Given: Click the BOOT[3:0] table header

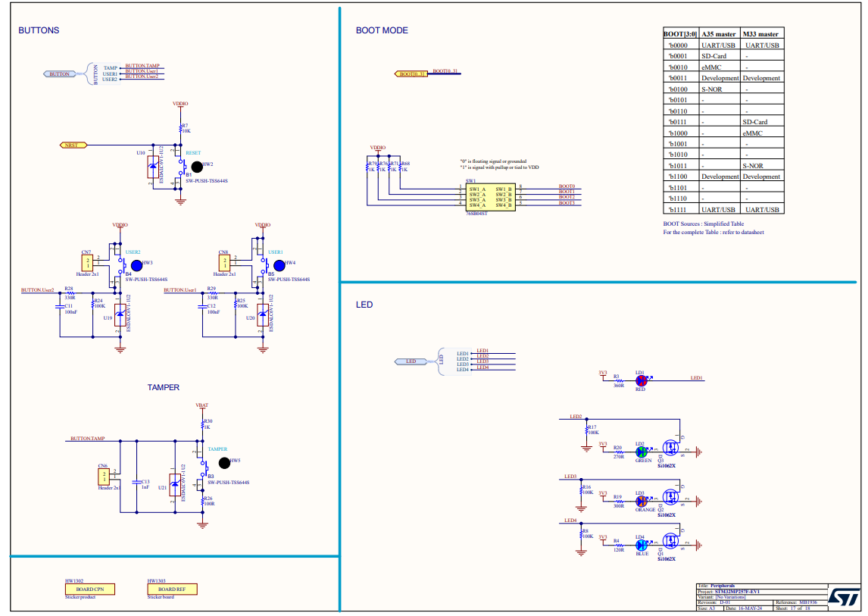Looking at the screenshot, I should (680, 34).
